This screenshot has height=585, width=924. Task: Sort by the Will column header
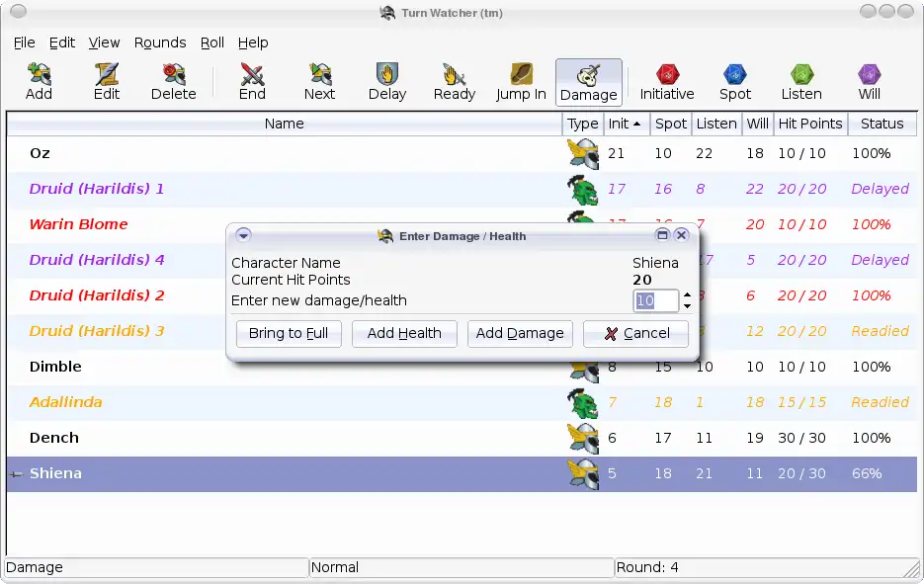pos(758,124)
